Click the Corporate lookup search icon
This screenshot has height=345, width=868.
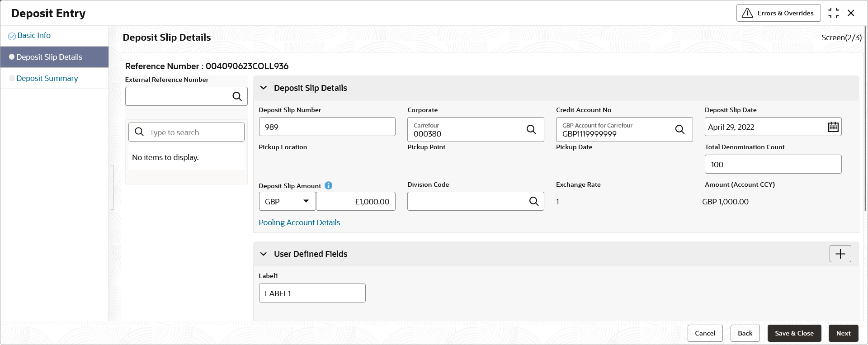[x=531, y=130]
